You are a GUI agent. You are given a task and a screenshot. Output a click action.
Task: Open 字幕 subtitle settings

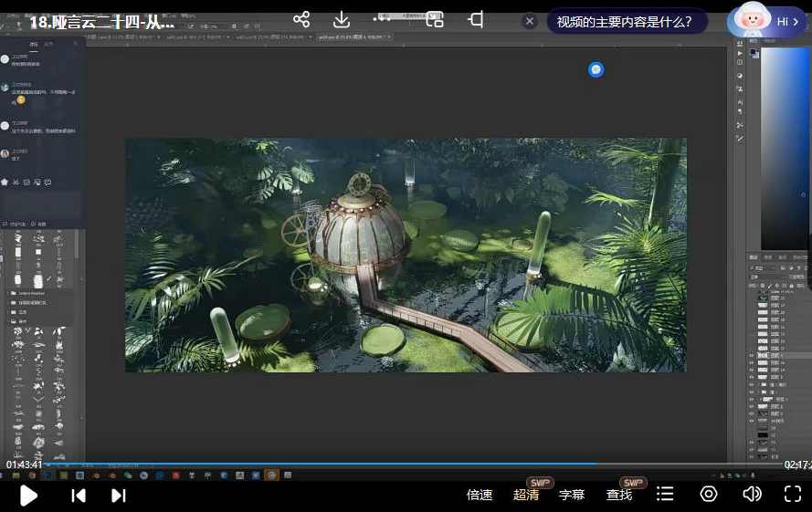(572, 495)
